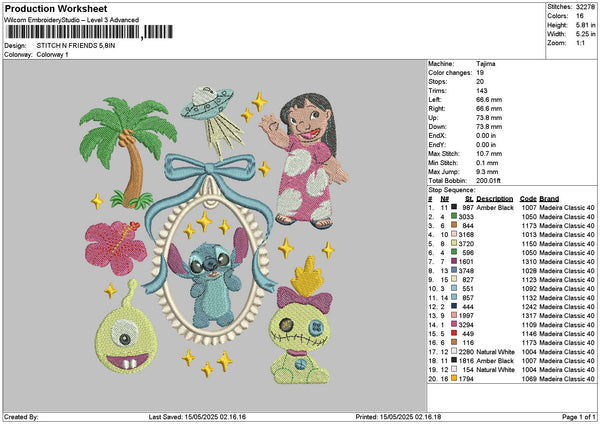Click the black swatch in stop sequence row 1
Image resolution: width=600 pixels, height=424 pixels.
click(x=454, y=207)
